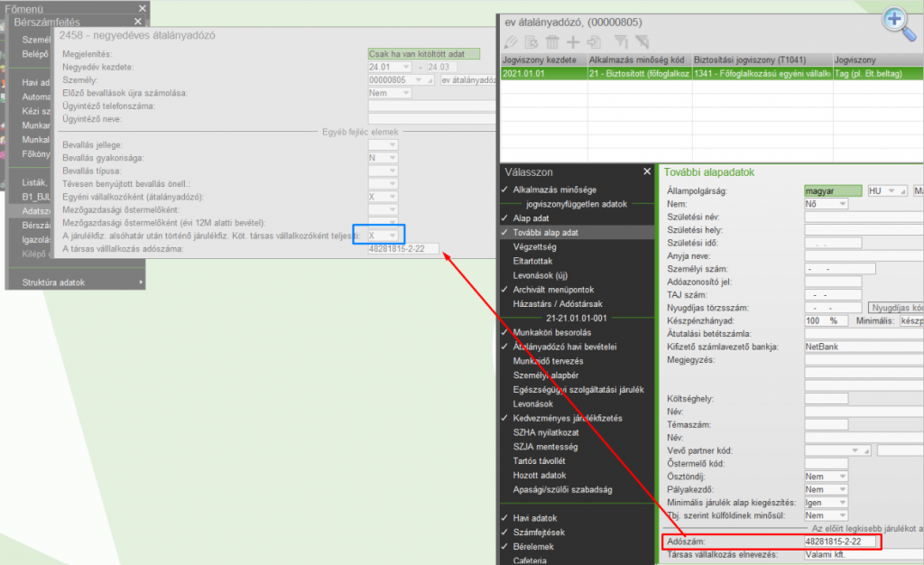This screenshot has height=565, width=924.
Task: Click the import arrow document icon
Action: coord(593,42)
